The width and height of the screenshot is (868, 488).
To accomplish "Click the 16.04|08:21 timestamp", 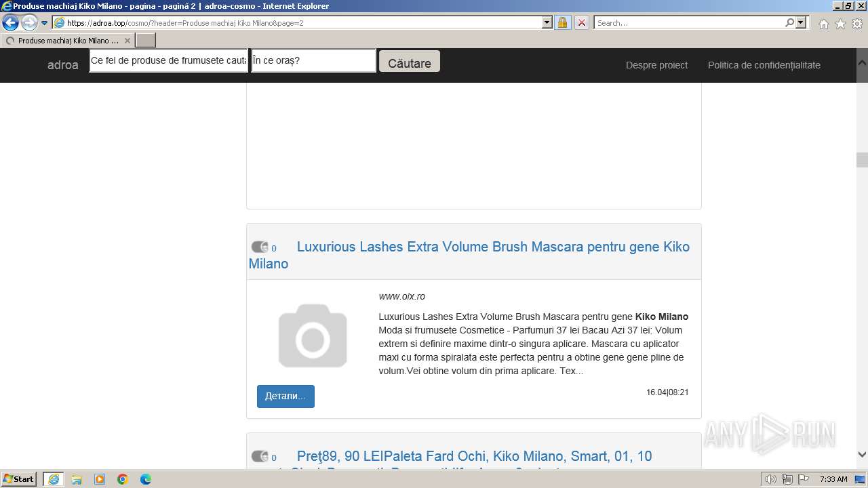I will point(667,392).
